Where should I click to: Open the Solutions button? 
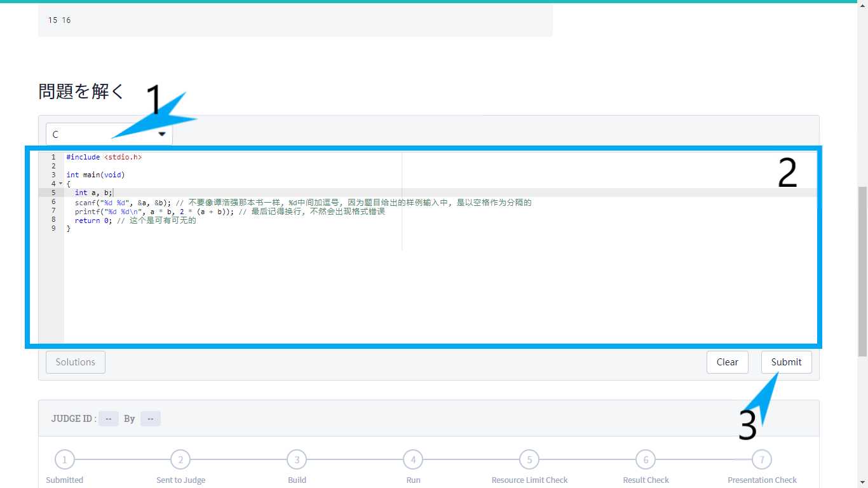tap(76, 362)
